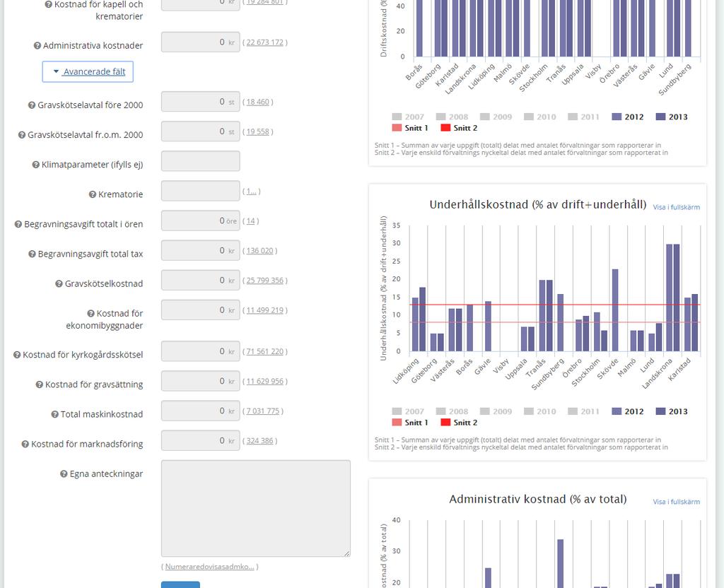Click the Gävle bar in Underhållskostnad chart
The height and width of the screenshot is (588, 724).
point(488,327)
